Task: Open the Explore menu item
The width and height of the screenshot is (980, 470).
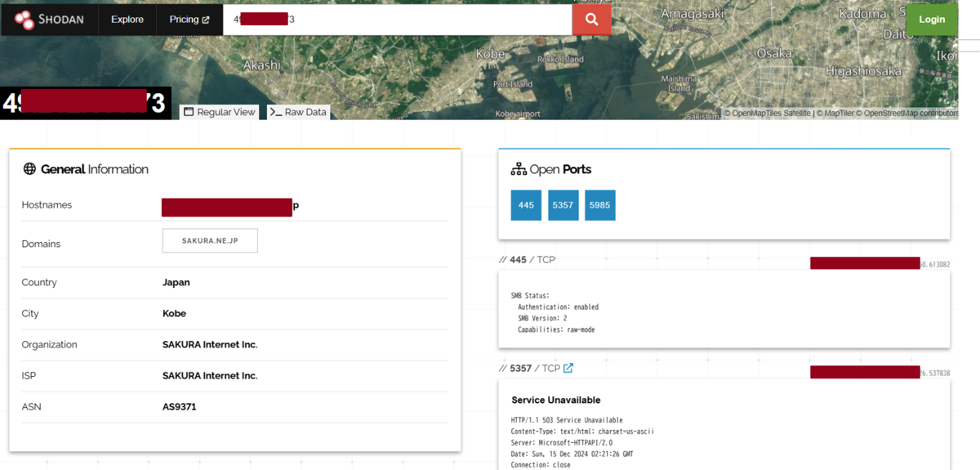Action: click(127, 19)
